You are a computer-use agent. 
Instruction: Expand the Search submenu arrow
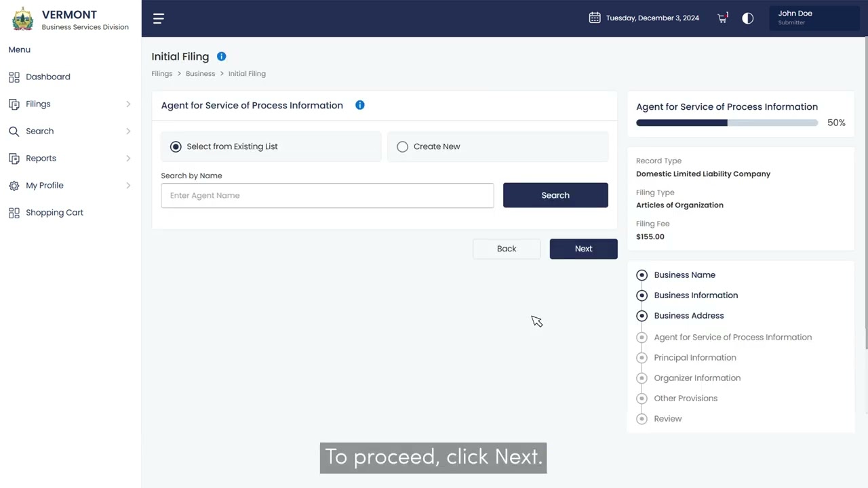click(128, 131)
